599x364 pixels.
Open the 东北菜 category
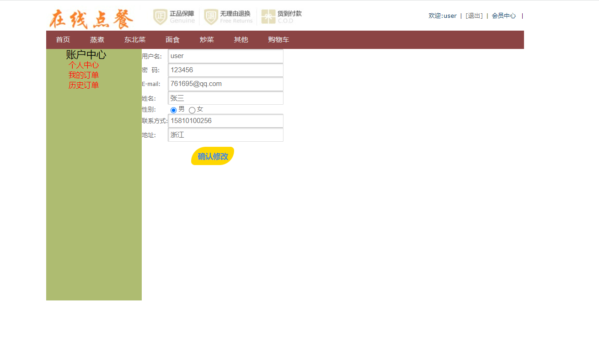click(x=135, y=40)
